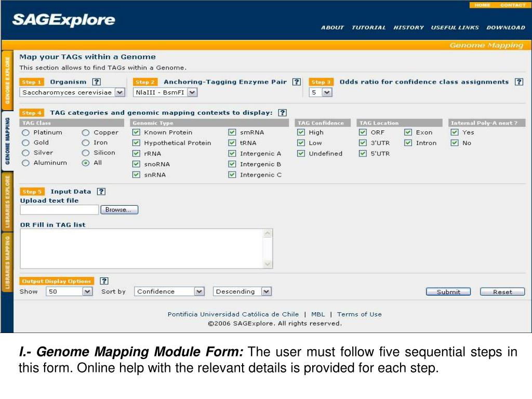
Task: Go to Home in top bar
Action: click(x=483, y=5)
